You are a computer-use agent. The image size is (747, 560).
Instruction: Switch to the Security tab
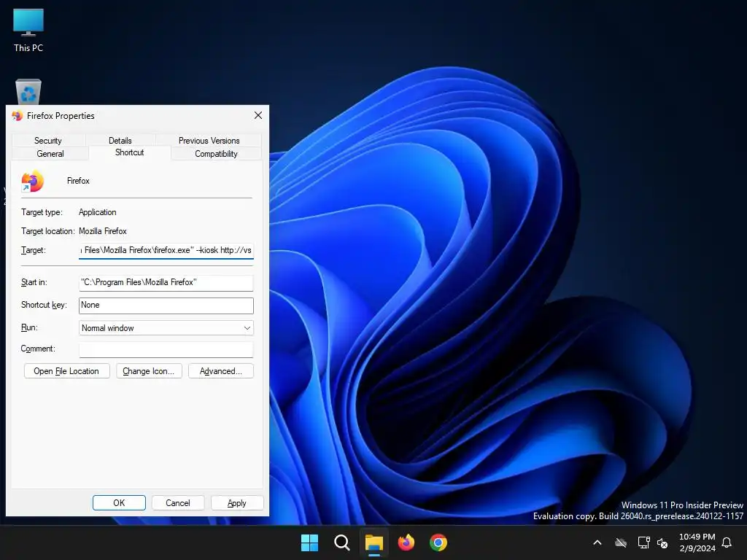(48, 141)
